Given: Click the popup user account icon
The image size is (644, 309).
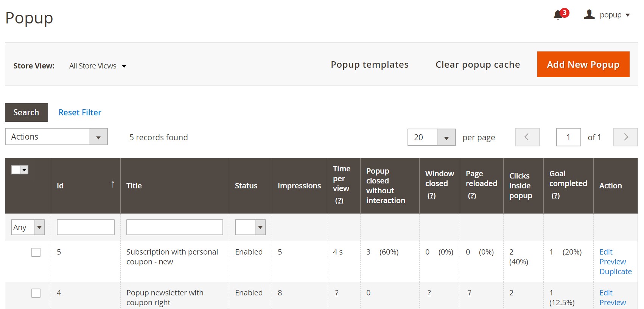Looking at the screenshot, I should [589, 15].
